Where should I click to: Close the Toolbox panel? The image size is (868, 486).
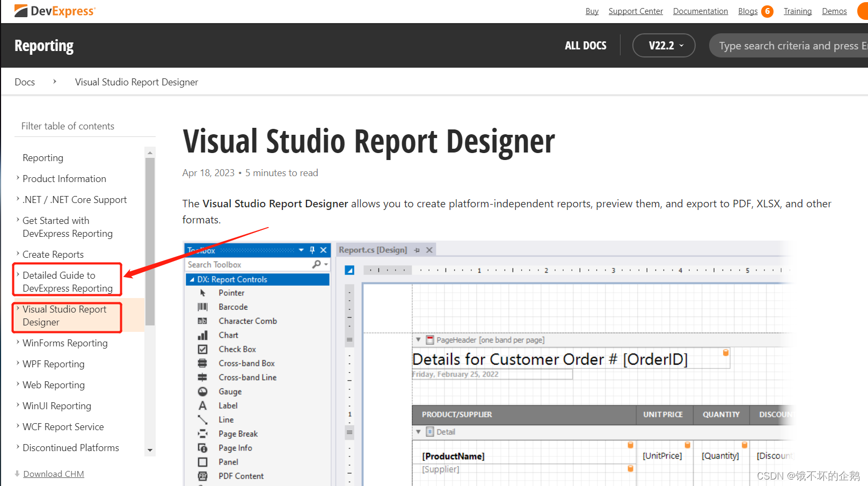coord(323,250)
